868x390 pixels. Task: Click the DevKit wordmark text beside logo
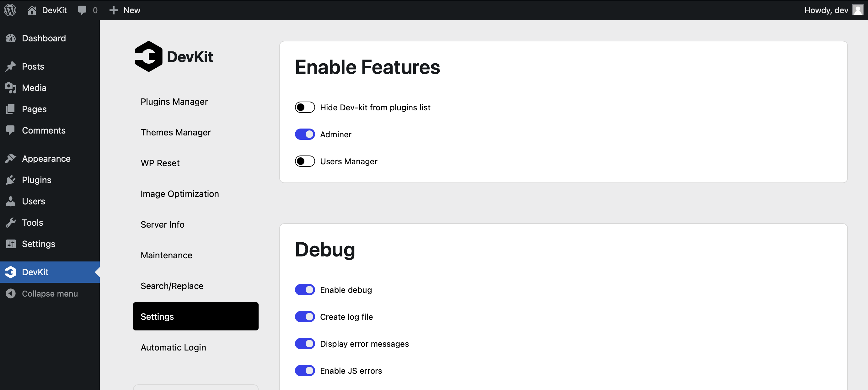click(x=190, y=56)
